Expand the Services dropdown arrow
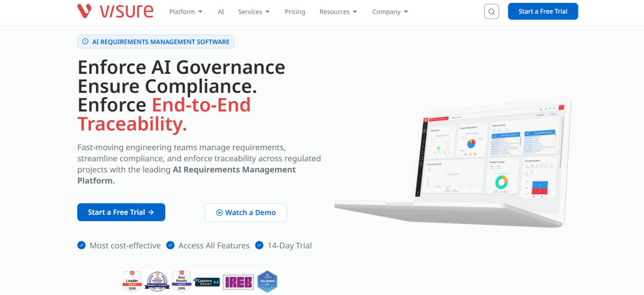The height and width of the screenshot is (295, 644). (x=268, y=12)
